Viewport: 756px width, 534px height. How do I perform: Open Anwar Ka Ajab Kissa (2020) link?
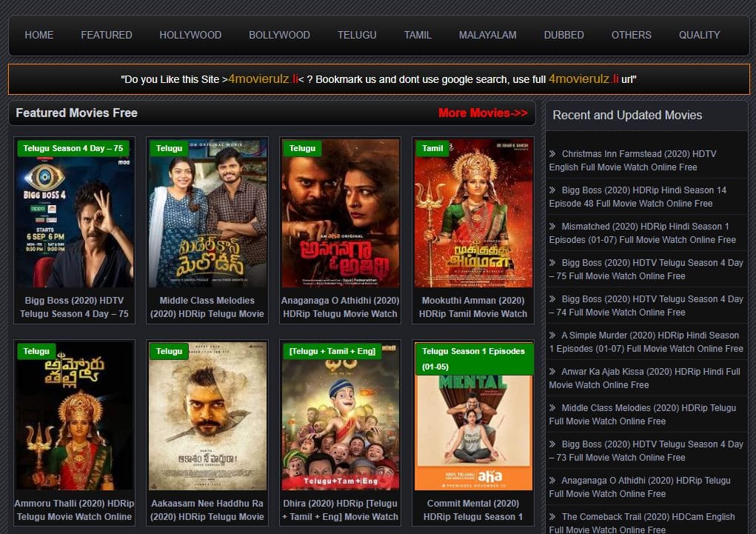644,378
